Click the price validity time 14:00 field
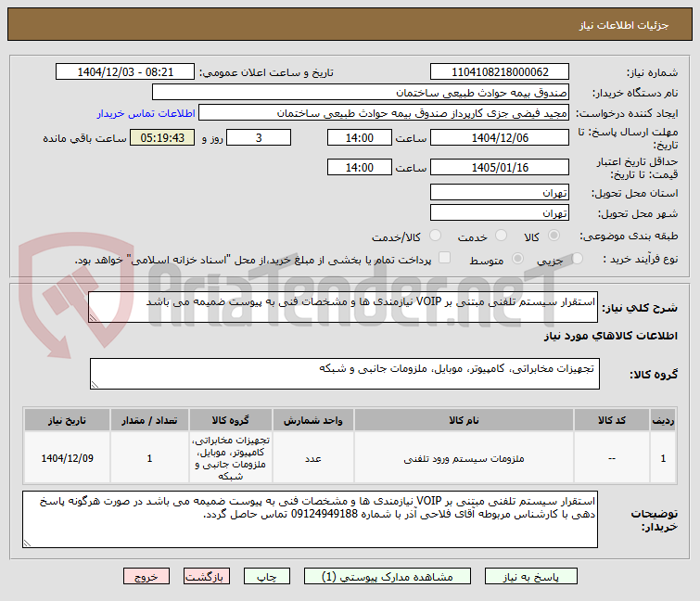 click(x=360, y=167)
